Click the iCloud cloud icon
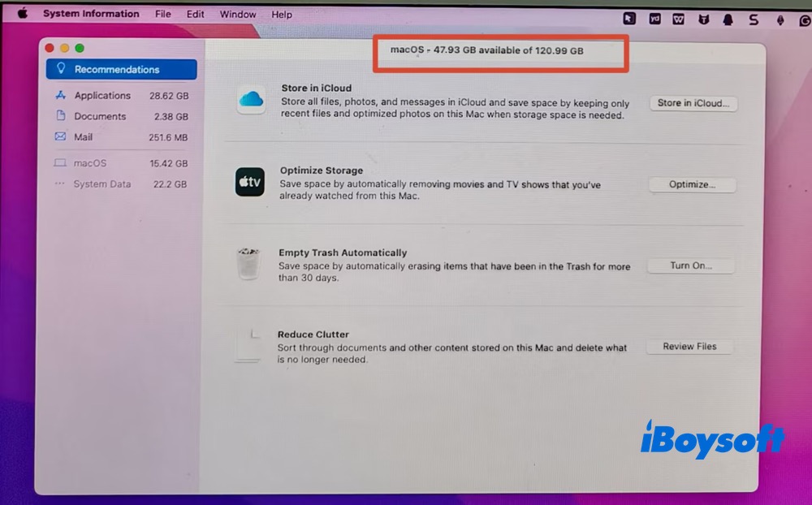The image size is (812, 505). (251, 99)
